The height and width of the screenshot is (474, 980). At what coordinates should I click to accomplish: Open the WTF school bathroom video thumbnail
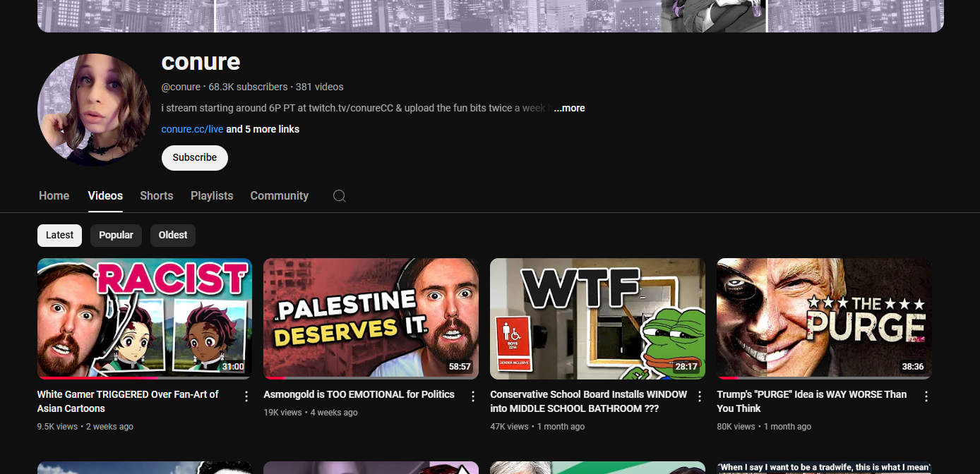click(x=597, y=318)
